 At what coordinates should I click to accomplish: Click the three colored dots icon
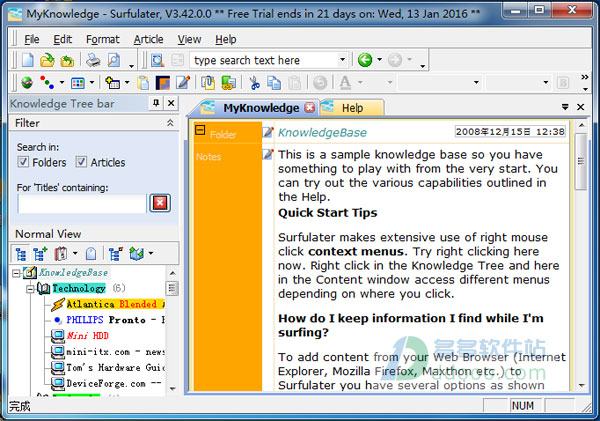point(47,82)
